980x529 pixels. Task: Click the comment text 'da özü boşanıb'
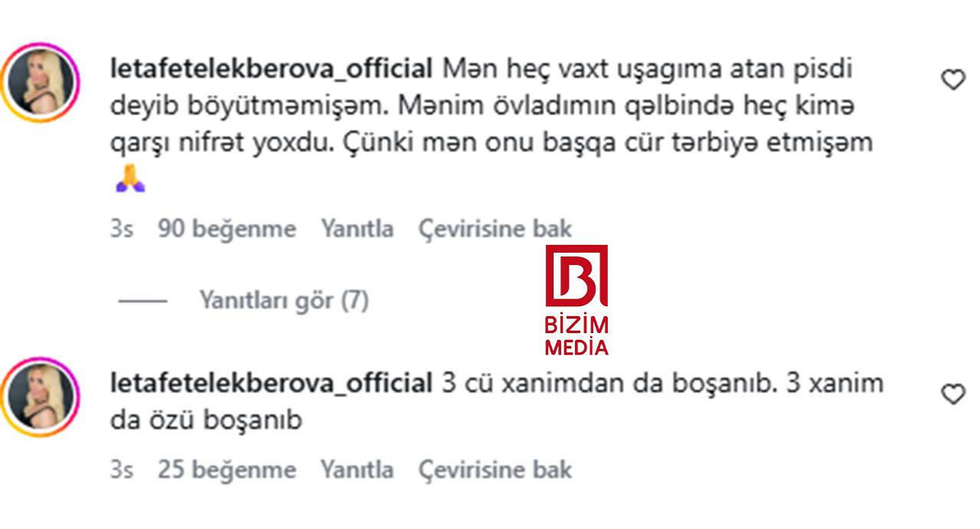207,420
